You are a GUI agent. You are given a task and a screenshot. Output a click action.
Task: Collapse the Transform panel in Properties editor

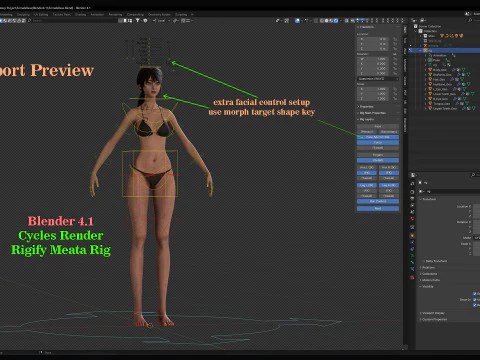428,199
